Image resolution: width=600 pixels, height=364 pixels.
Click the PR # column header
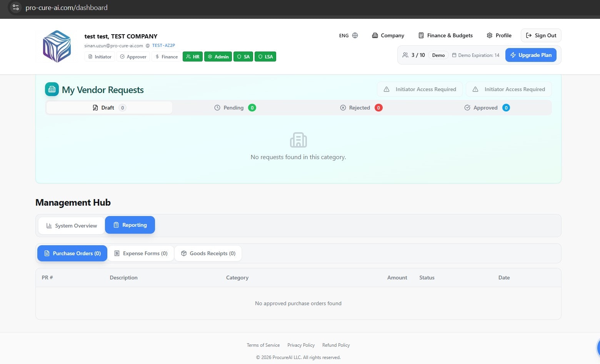(x=47, y=278)
